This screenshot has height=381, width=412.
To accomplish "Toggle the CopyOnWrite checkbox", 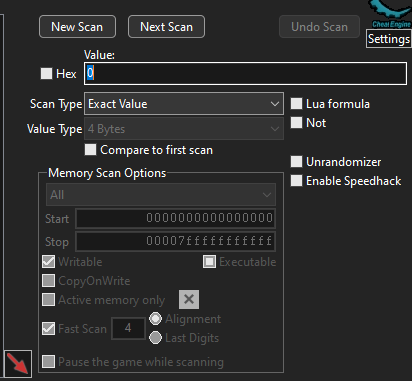I will tap(49, 281).
